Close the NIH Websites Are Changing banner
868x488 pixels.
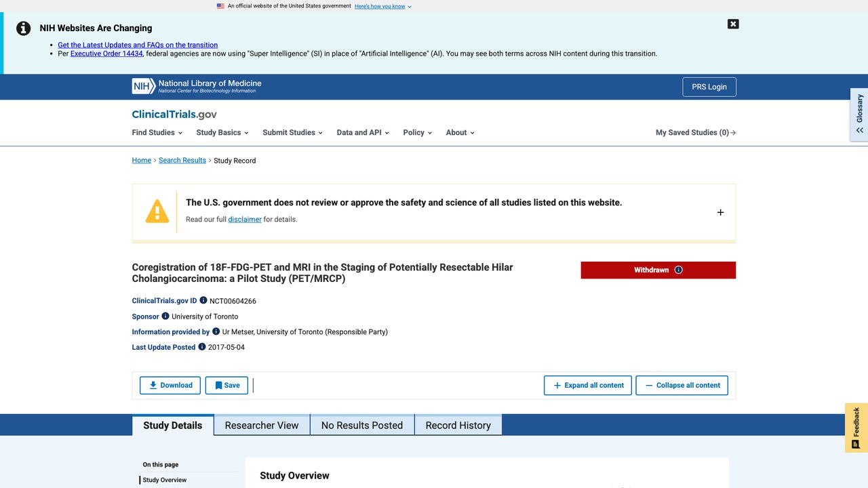point(733,24)
